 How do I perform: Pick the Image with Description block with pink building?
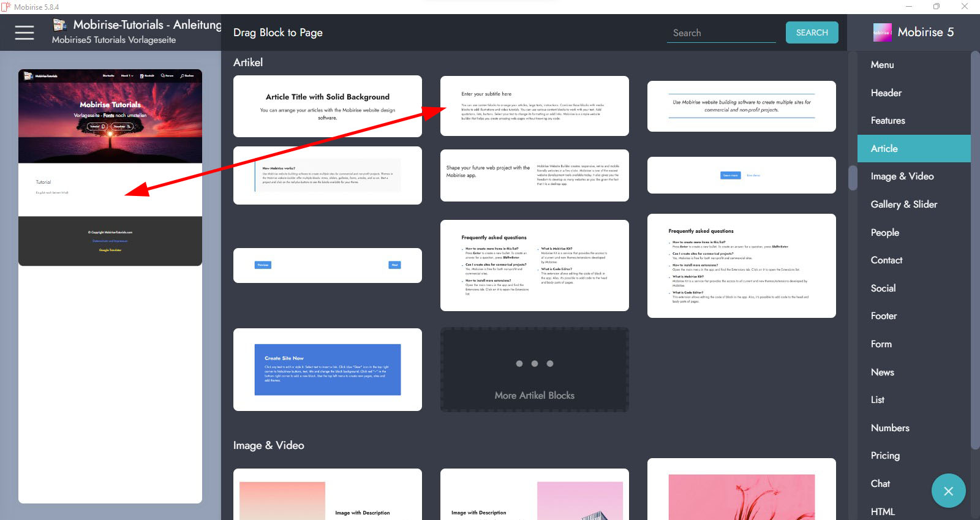coord(535,494)
